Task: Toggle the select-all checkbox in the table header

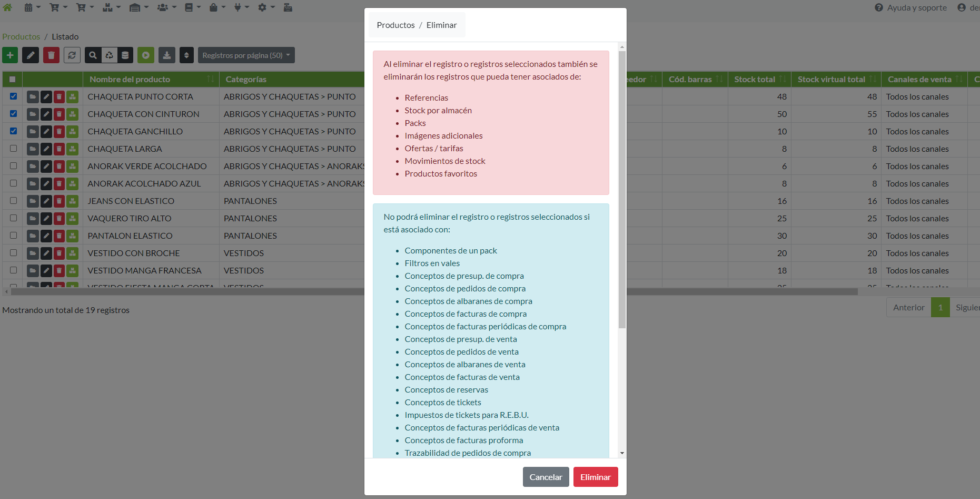Action: [x=13, y=80]
